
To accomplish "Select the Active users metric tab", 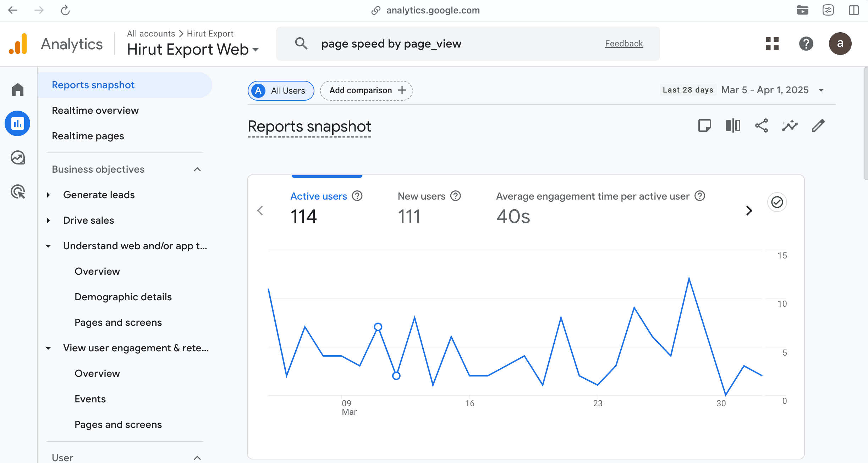I will coord(326,207).
